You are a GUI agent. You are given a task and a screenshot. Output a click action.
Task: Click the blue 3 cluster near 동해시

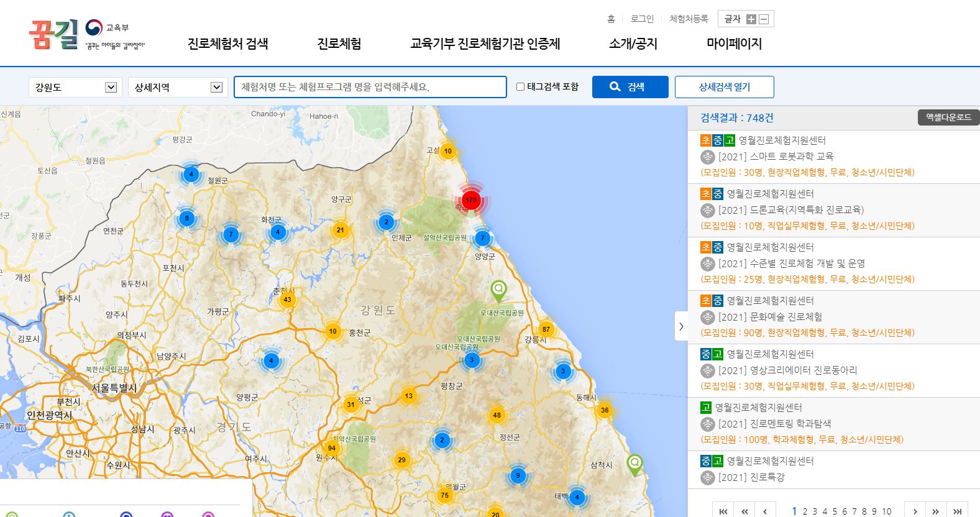[563, 372]
